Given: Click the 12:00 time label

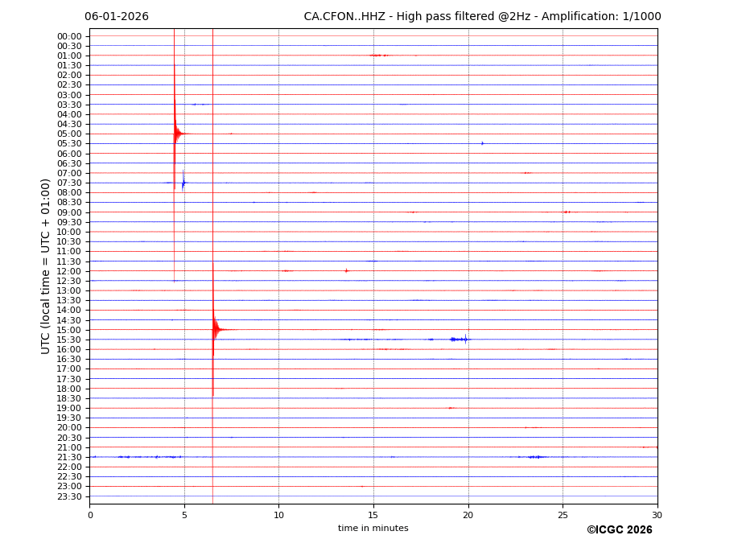Looking at the screenshot, I should (69, 271).
